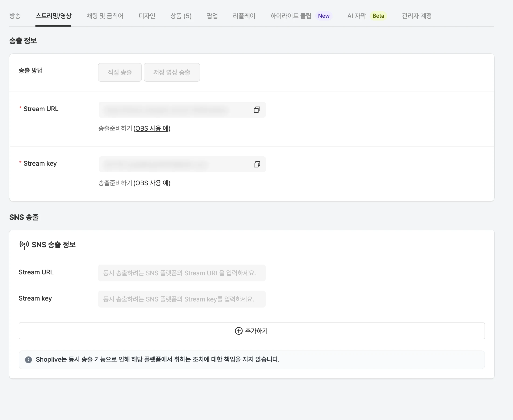
Task: Open OBS 사용 예 link under Stream URL
Action: (152, 129)
